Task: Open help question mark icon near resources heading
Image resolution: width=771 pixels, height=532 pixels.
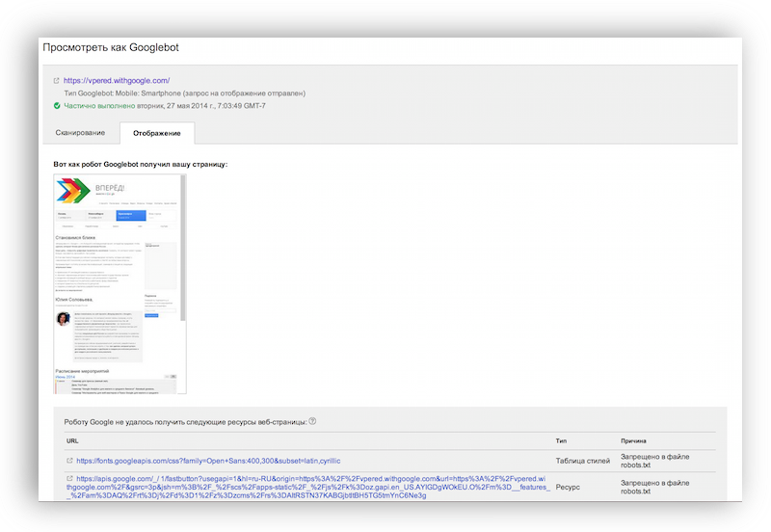Action: [312, 421]
